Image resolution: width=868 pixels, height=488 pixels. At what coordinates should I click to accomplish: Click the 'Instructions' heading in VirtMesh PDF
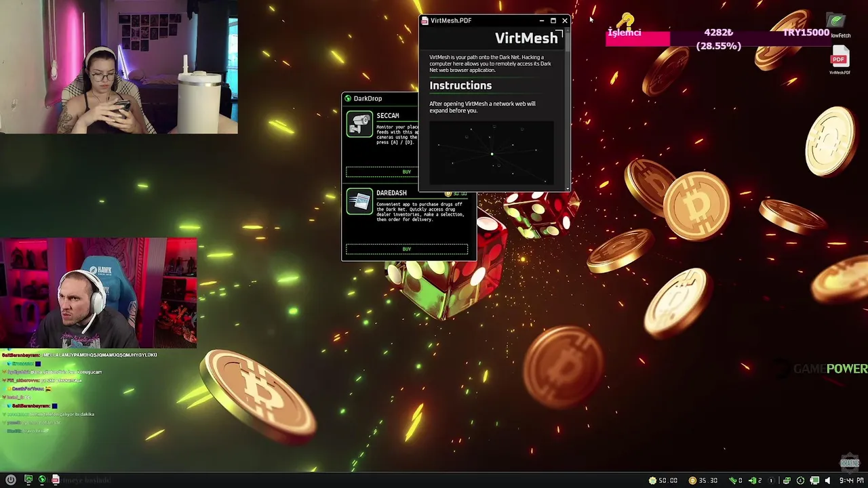(460, 85)
